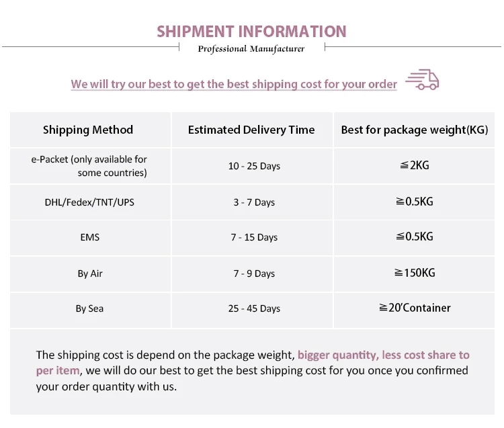The image size is (504, 428).
Task: Click the DHL/Fedex/TNT/UPS row label
Action: tap(89, 202)
